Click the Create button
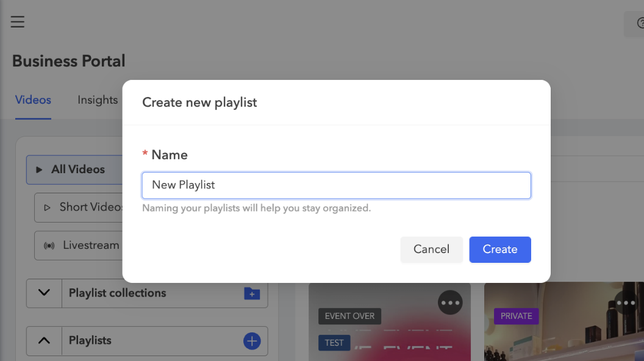Image resolution: width=644 pixels, height=361 pixels. [x=500, y=249]
